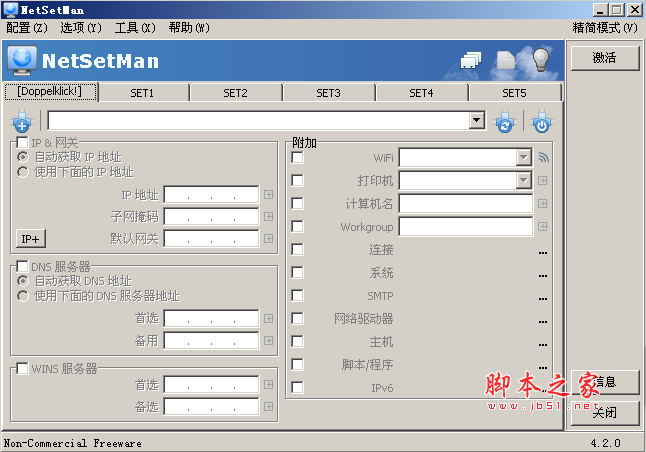Click arrow icon beside DNS 首选 field
Image resolution: width=646 pixels, height=452 pixels.
pos(269,319)
